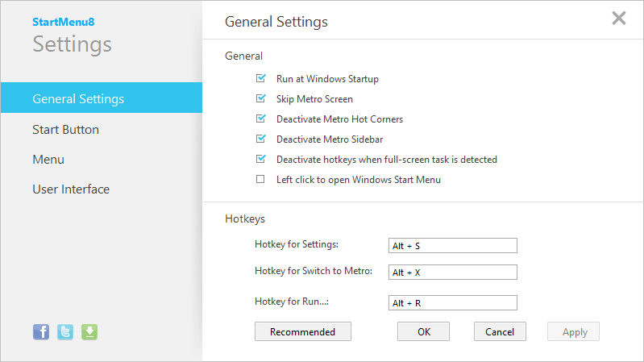The width and height of the screenshot is (644, 362).
Task: Select the Hotkey for Run input box
Action: point(452,303)
